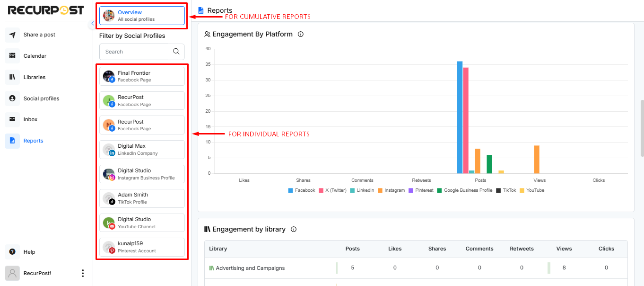Click the Clicks column header in library table

[x=606, y=249]
